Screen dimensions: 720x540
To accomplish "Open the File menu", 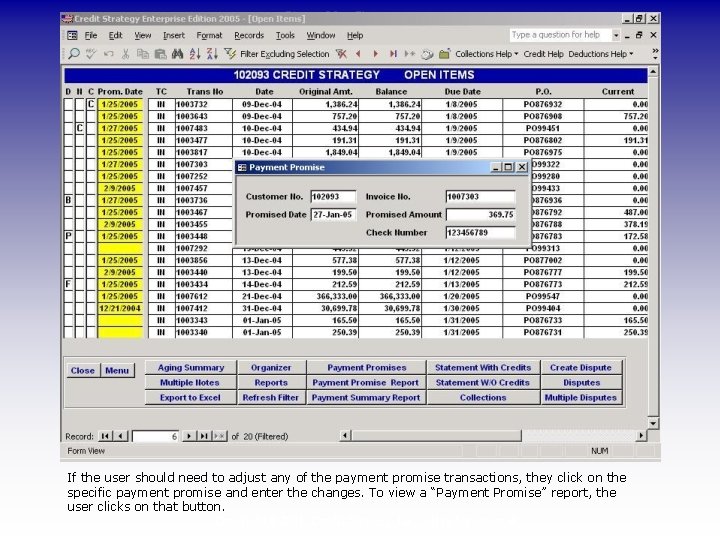I will [91, 35].
